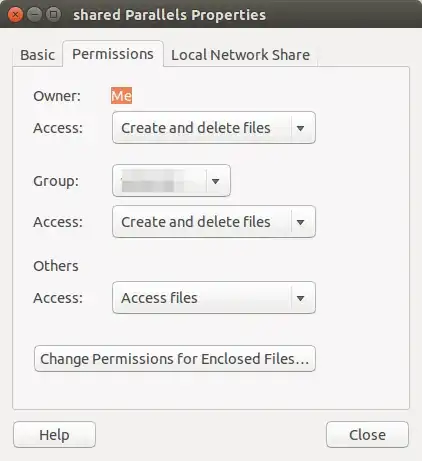Click the red window close icon

(x=15, y=15)
